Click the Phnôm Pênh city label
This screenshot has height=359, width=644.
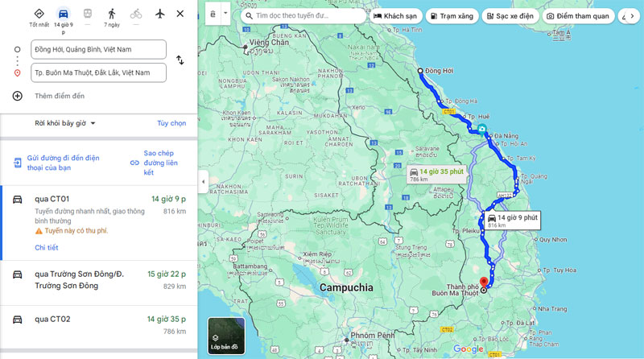(372, 335)
